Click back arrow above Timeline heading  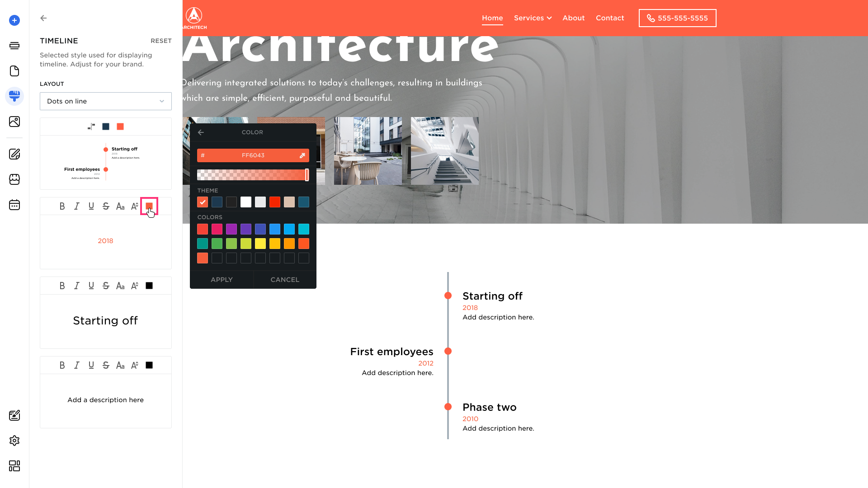click(x=43, y=18)
